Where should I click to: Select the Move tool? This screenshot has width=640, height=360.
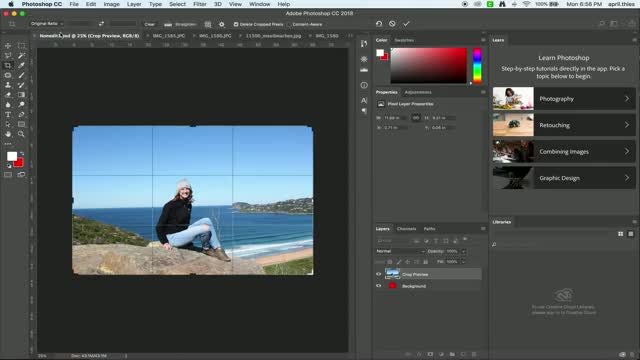[8, 46]
